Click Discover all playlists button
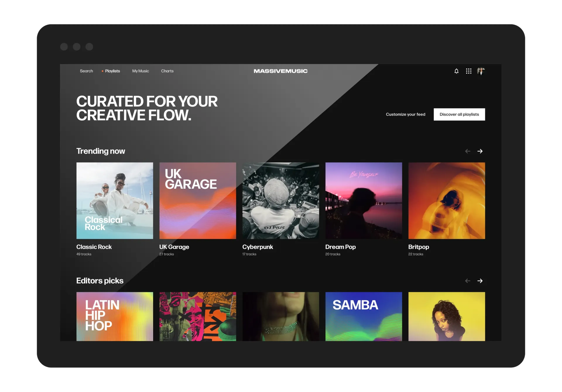The height and width of the screenshot is (392, 562). tap(459, 114)
